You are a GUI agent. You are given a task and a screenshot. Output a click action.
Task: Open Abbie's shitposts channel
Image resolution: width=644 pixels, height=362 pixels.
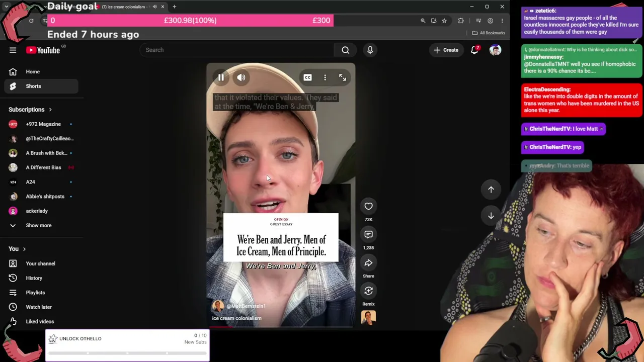[x=40, y=197]
